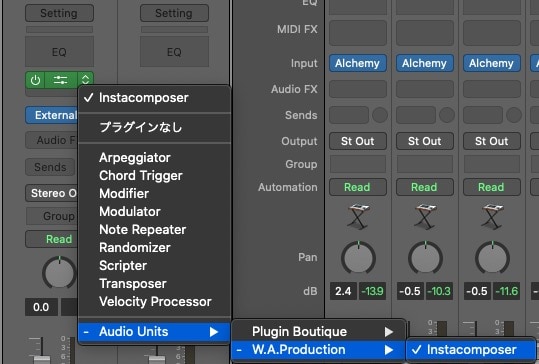Image resolution: width=539 pixels, height=364 pixels.
Task: Choose Velocity Processor entry
Action: click(x=154, y=301)
